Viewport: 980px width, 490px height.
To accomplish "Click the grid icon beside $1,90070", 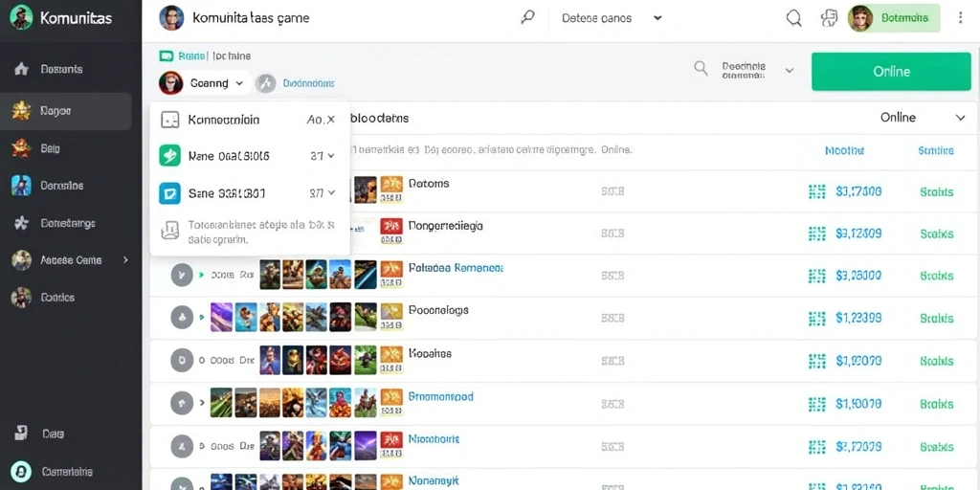I will pos(816,404).
